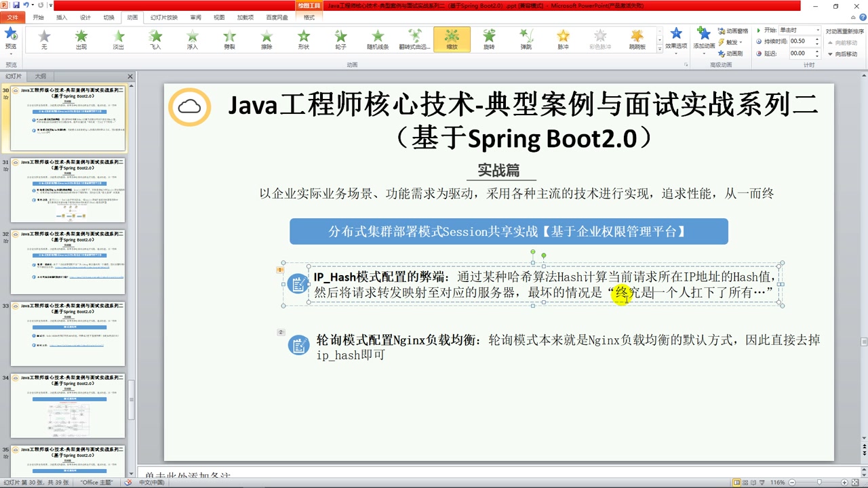Save the presentation via quick access toolbar
868x488 pixels.
[16, 5]
